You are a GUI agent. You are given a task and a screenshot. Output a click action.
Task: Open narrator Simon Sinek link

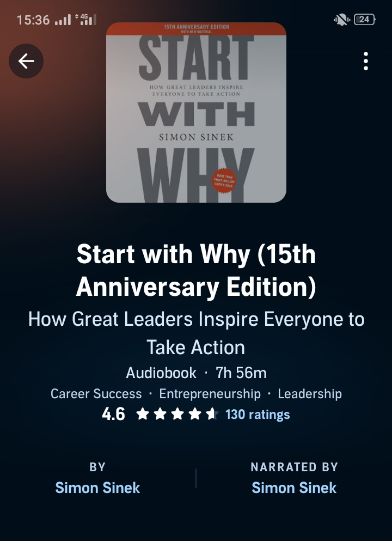[294, 488]
